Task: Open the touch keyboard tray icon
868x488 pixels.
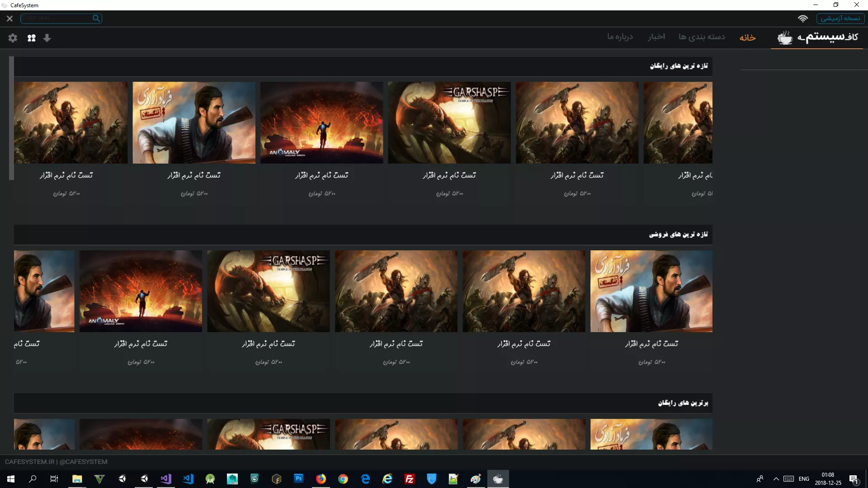Action: tap(789, 479)
